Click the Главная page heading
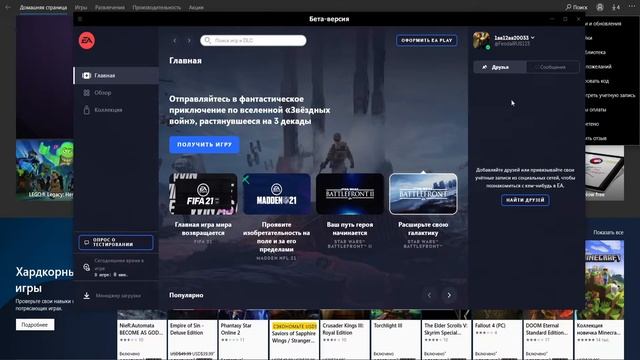This screenshot has width=640, height=360. coord(185,60)
